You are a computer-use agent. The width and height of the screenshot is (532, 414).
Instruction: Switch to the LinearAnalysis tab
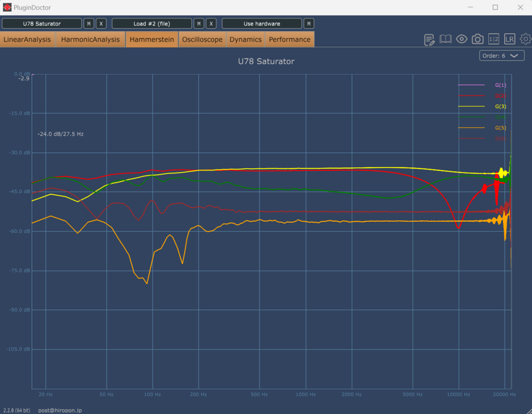[27, 39]
